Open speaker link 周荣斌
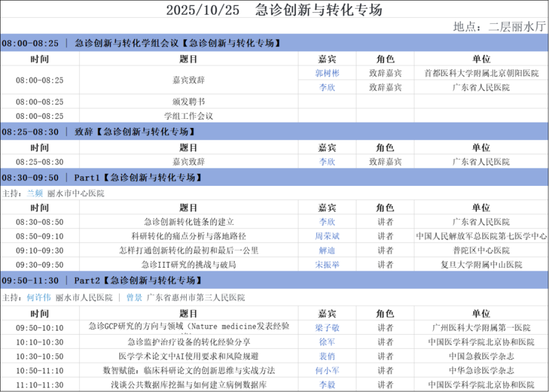 (x=327, y=236)
